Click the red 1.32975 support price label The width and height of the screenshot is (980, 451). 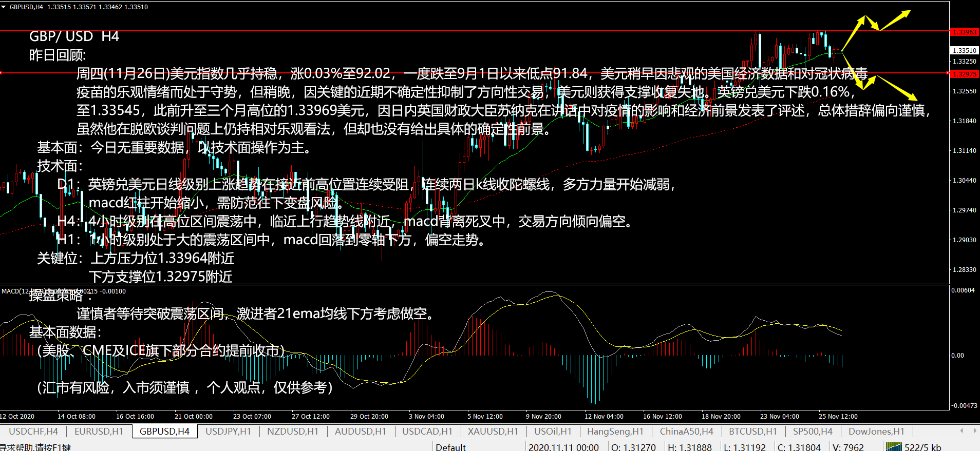965,74
